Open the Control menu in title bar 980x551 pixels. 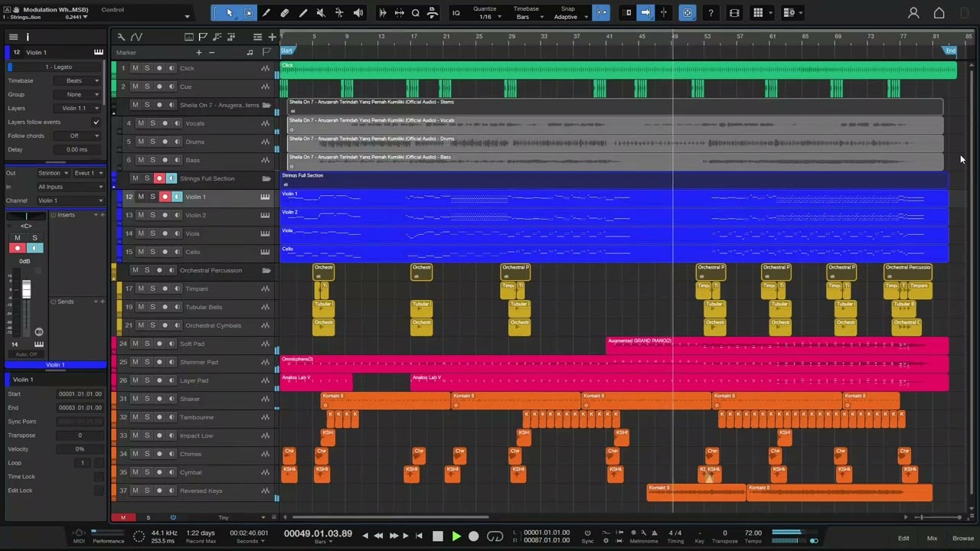click(x=113, y=10)
